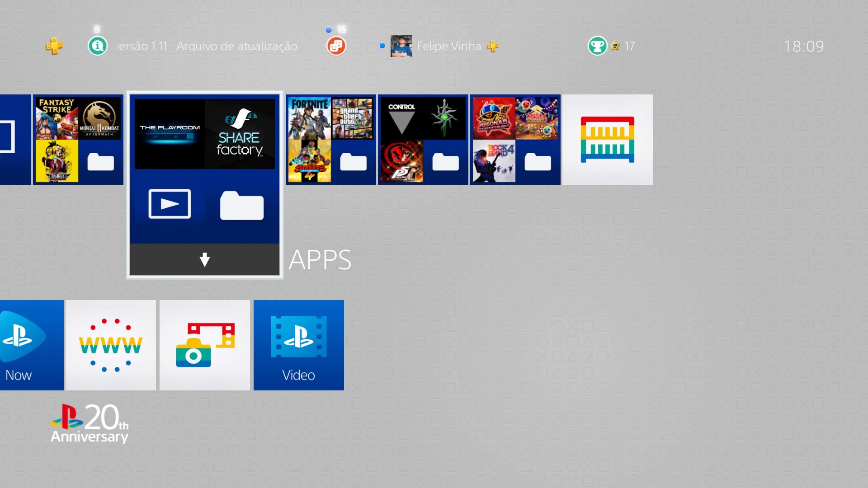The image size is (868, 488).
Task: Launch the Internet Browser www app
Action: click(x=111, y=345)
